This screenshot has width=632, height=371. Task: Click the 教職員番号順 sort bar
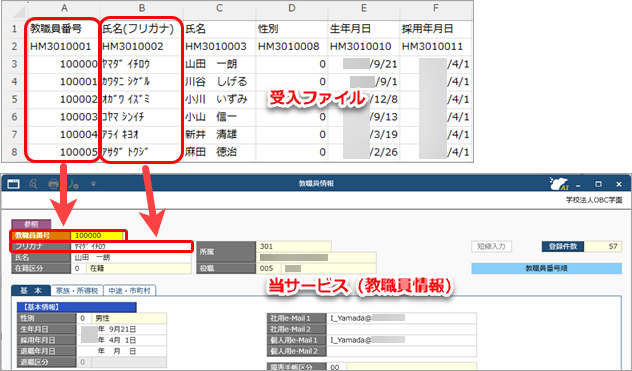tap(547, 268)
